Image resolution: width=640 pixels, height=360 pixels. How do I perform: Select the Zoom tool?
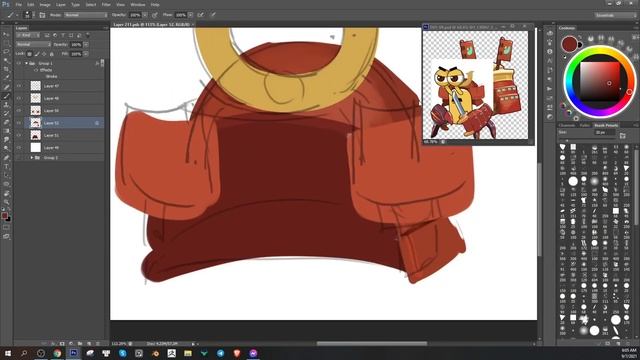6,202
